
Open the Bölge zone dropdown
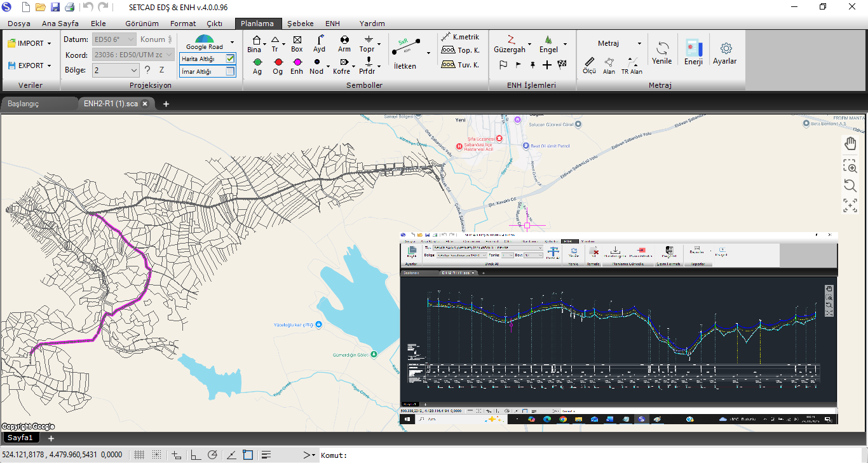pos(133,70)
